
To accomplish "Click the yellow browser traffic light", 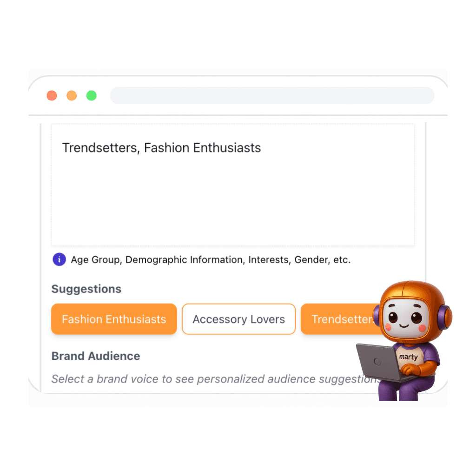I will (x=72, y=95).
